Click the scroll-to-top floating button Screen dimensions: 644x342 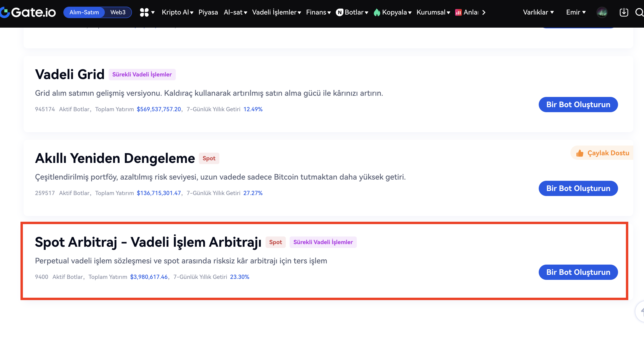tap(640, 312)
